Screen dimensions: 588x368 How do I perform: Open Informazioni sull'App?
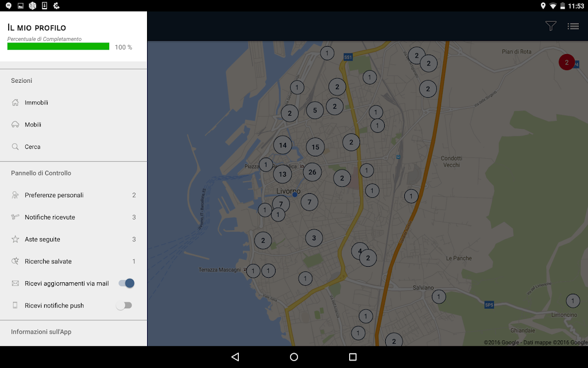pos(41,332)
